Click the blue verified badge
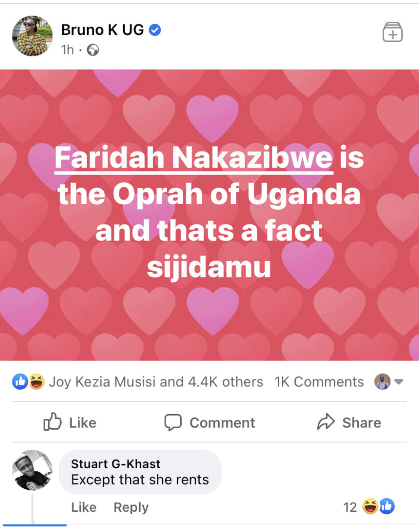Screen dimensions: 419x532 [155, 30]
